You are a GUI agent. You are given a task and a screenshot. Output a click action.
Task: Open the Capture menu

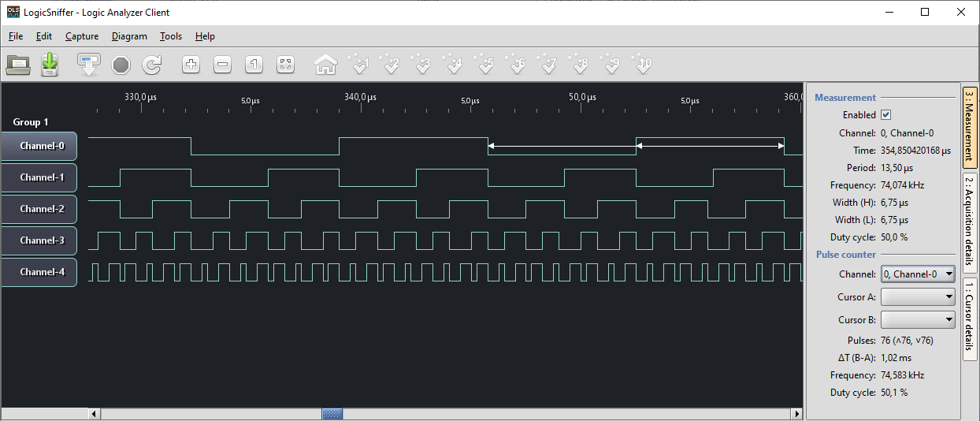point(82,36)
